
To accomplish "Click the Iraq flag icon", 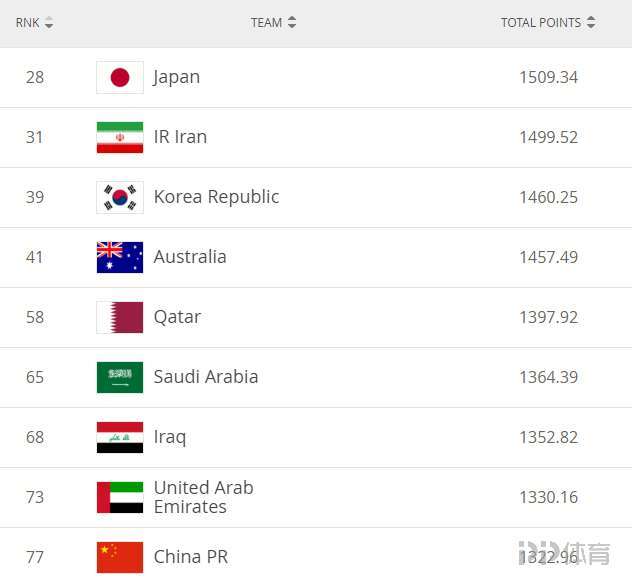I will pyautogui.click(x=120, y=437).
